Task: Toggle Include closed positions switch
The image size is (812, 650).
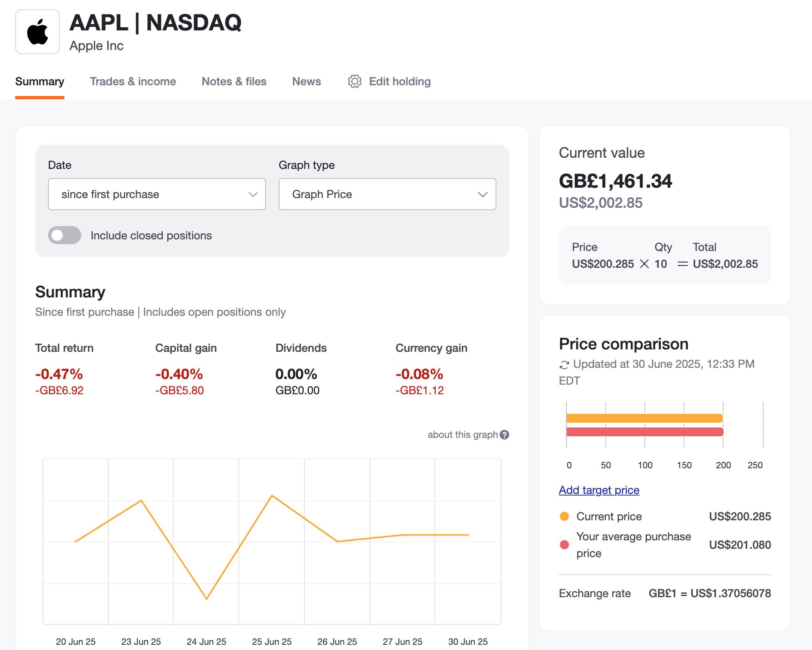Action: [64, 235]
